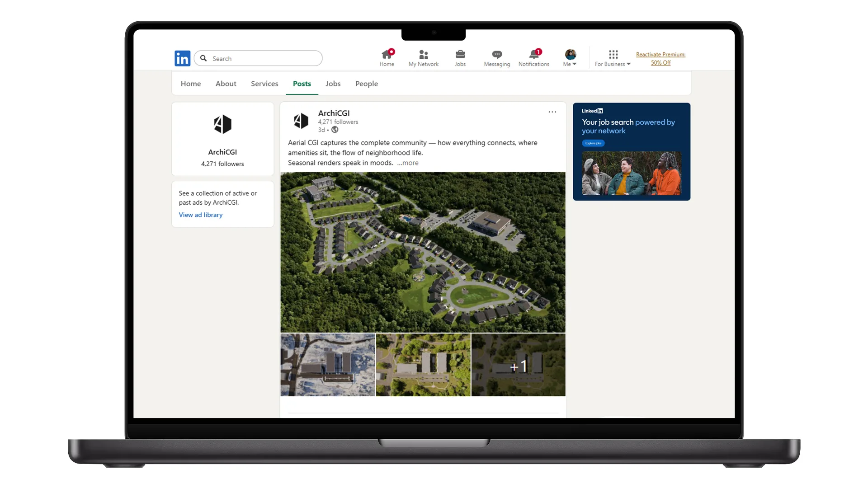Open the post options three-dot menu
Screen dimensions: 868x488
click(552, 112)
